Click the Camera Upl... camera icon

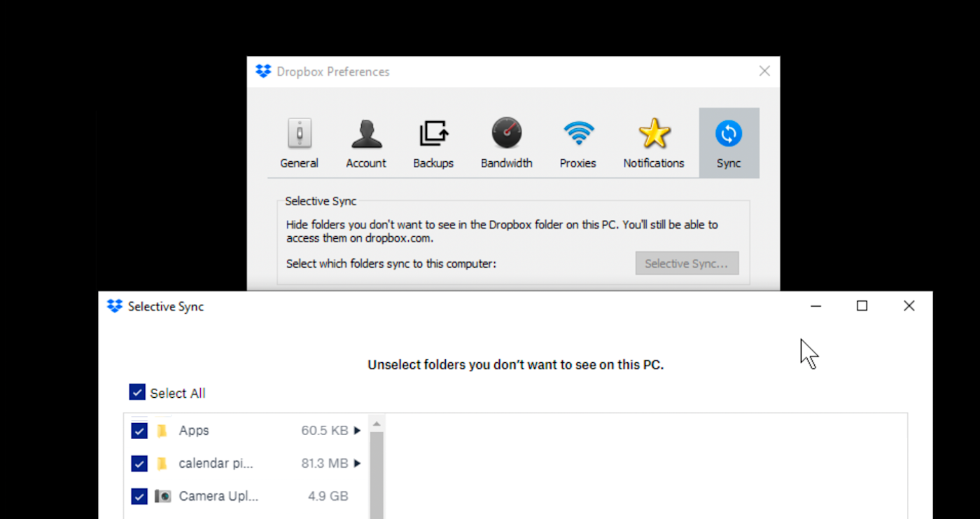pyautogui.click(x=163, y=497)
